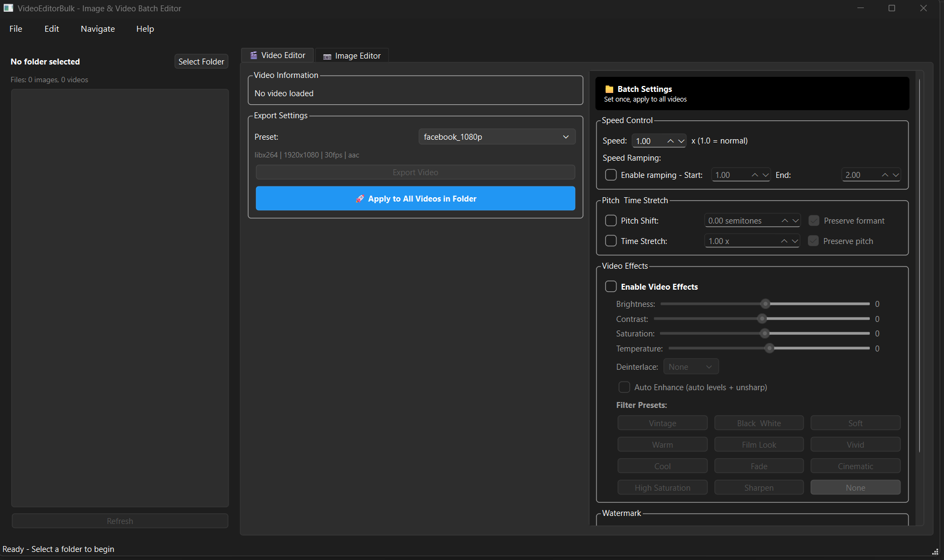The image size is (944, 560).
Task: Enable ramping checkbox under Speed Ramping
Action: click(x=611, y=175)
